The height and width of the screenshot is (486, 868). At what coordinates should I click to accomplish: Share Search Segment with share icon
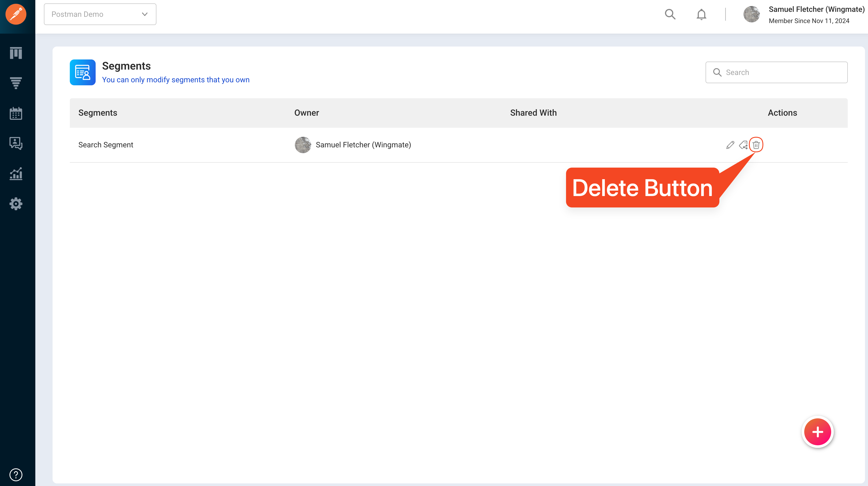click(743, 145)
